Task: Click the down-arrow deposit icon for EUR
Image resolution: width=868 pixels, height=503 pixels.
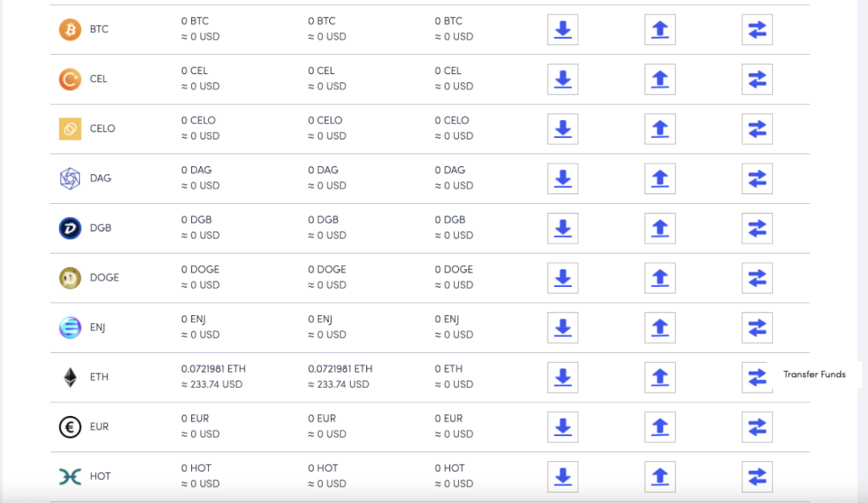Action: point(562,427)
